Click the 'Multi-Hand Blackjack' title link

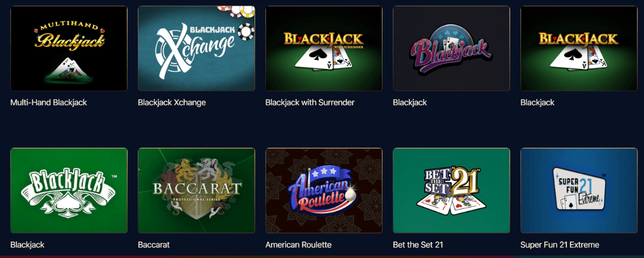[x=49, y=102]
